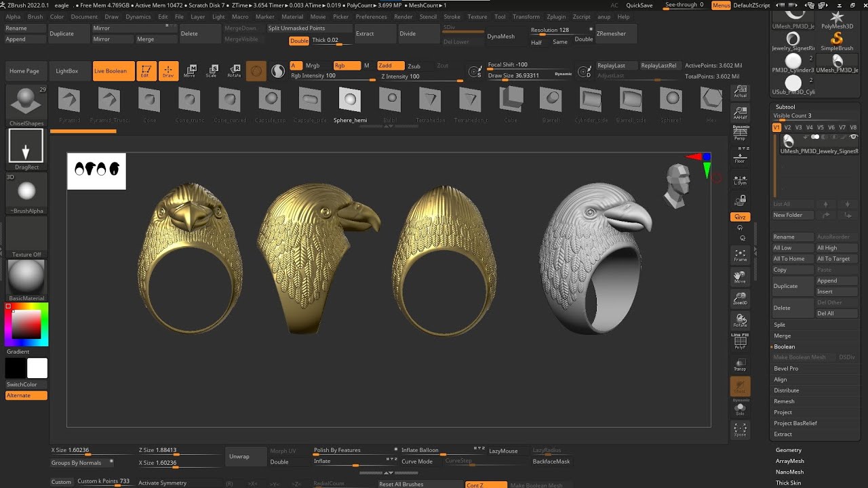Collapse the Boolean section
868x488 pixels.
pyautogui.click(x=785, y=346)
